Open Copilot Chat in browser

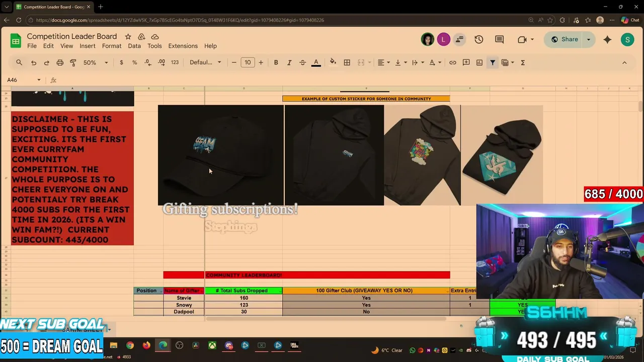tap(630, 20)
